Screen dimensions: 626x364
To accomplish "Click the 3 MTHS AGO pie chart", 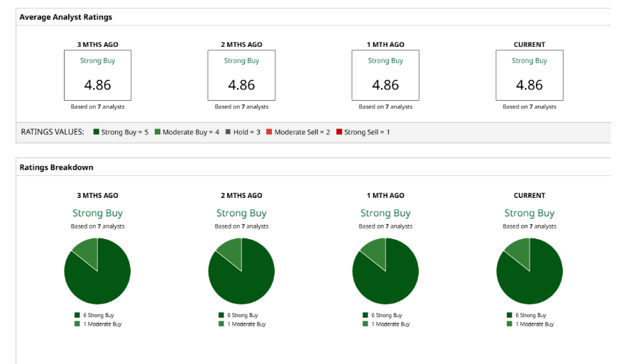I will tap(97, 272).
